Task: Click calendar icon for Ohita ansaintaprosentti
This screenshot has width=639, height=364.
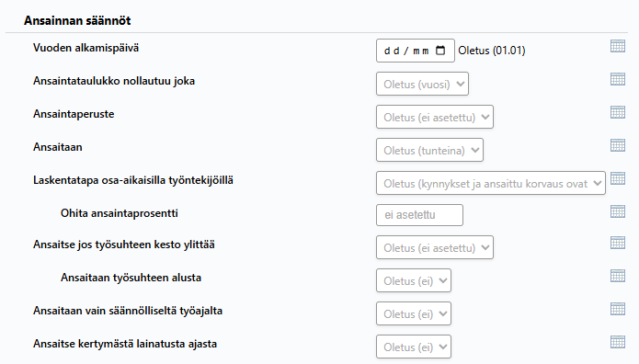Action: [618, 211]
